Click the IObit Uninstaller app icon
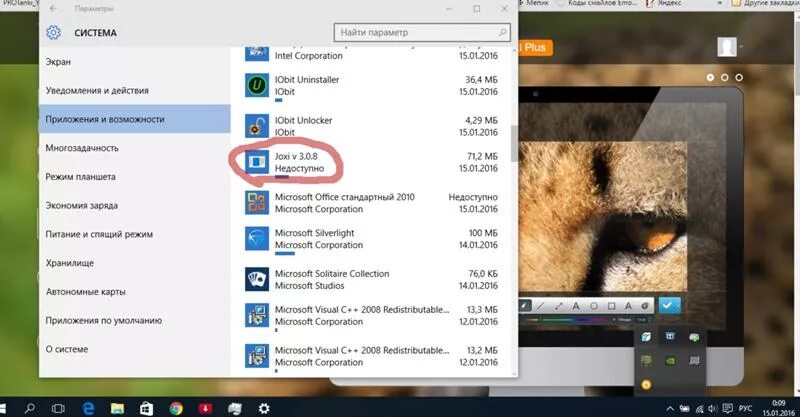The width and height of the screenshot is (800, 417). pos(257,85)
